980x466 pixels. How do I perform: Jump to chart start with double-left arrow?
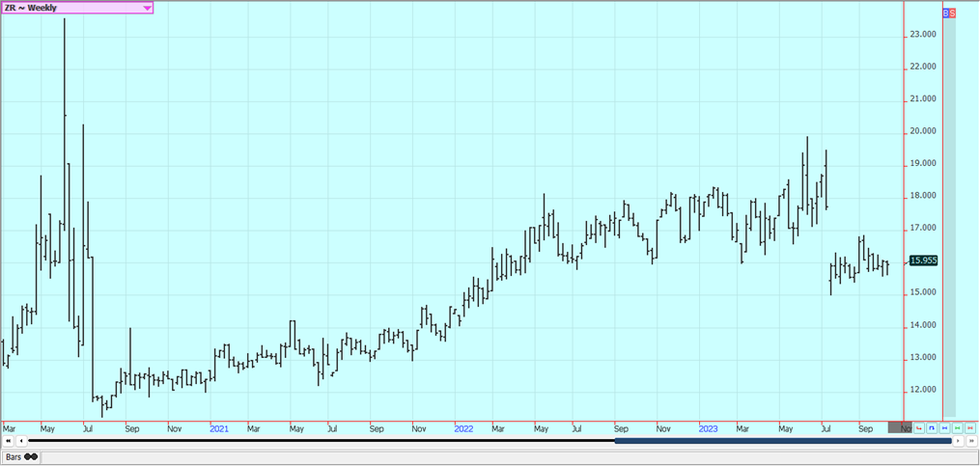[9, 441]
